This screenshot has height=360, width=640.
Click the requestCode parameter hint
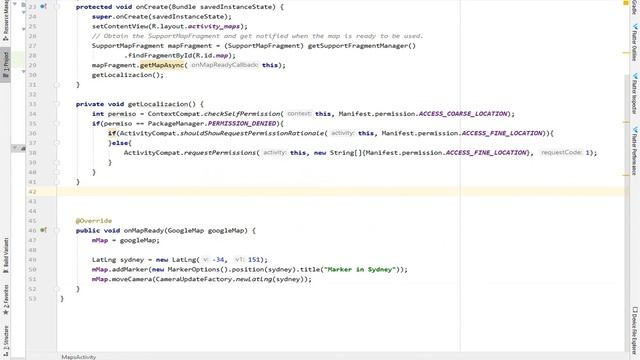pos(562,152)
